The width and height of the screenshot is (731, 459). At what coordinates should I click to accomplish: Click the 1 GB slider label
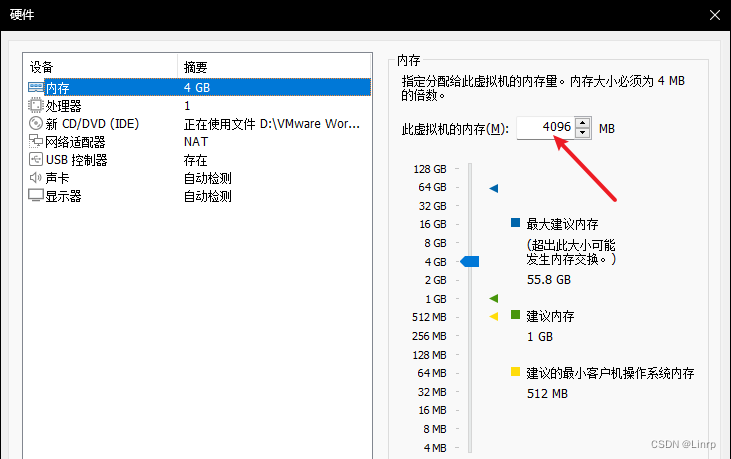coord(436,299)
